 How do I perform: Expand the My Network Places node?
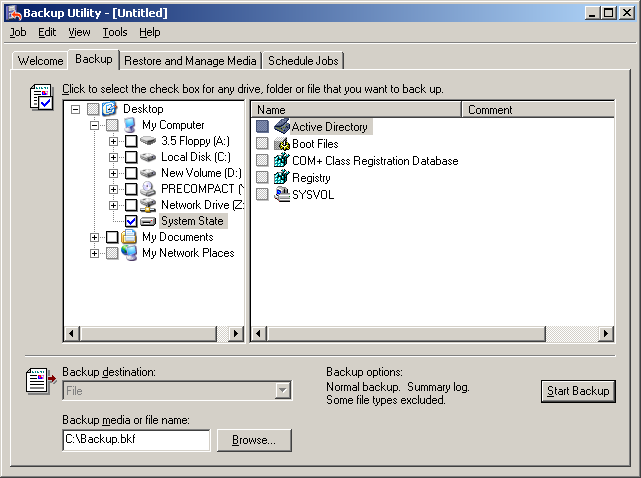(x=94, y=253)
